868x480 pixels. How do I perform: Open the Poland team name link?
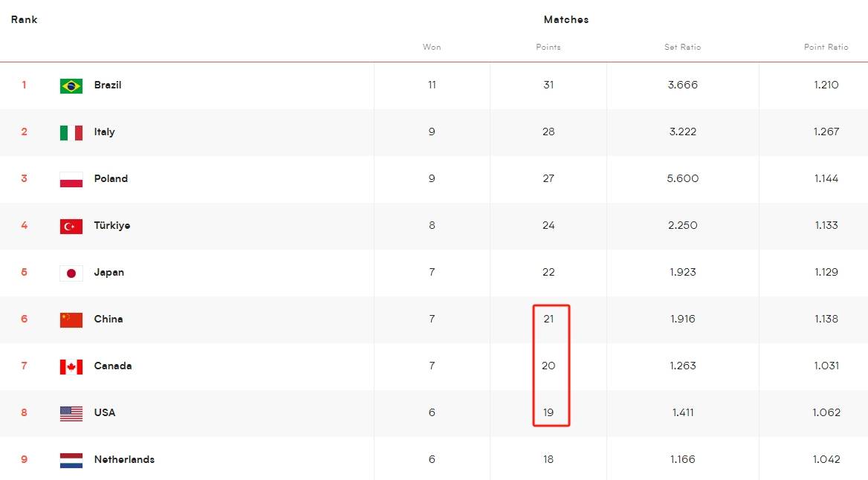(x=111, y=179)
